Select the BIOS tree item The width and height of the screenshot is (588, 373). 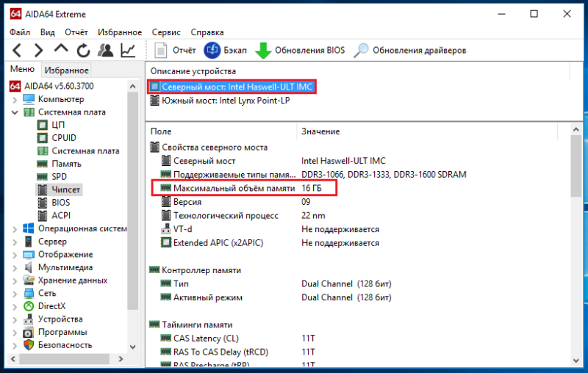click(x=61, y=202)
